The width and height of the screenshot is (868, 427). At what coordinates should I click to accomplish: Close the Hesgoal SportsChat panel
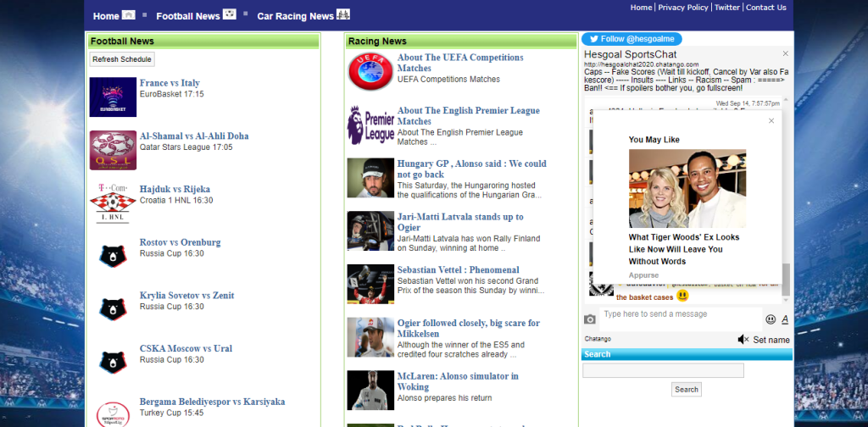click(785, 53)
